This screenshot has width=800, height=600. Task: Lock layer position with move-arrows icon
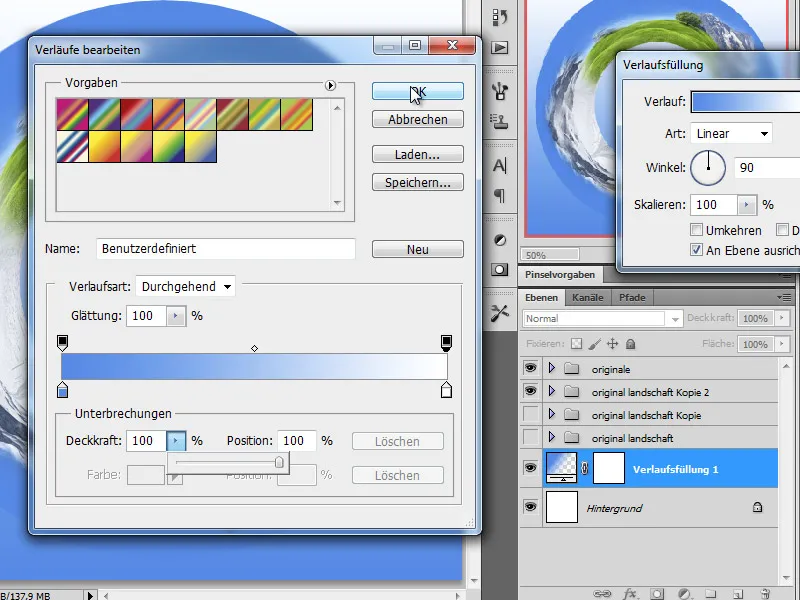pyautogui.click(x=612, y=344)
